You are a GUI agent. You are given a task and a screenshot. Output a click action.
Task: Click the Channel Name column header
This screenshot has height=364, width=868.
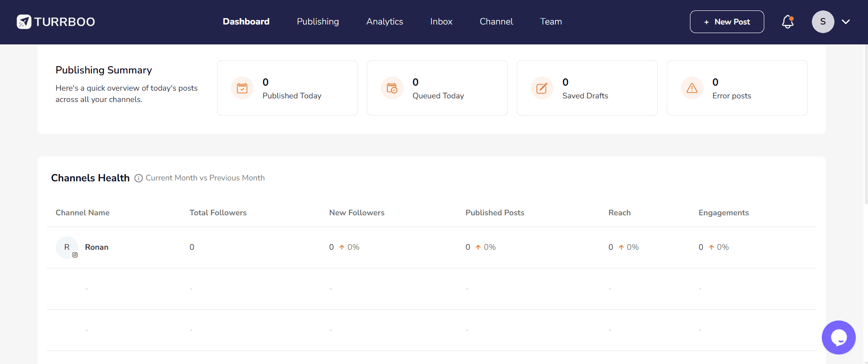(x=82, y=213)
